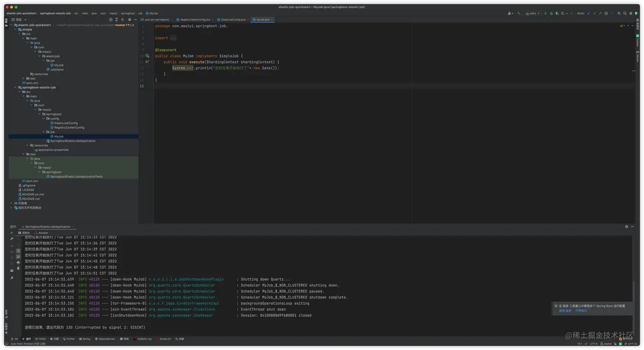Switch to RegistryCenterConfig.java tab

(x=195, y=20)
